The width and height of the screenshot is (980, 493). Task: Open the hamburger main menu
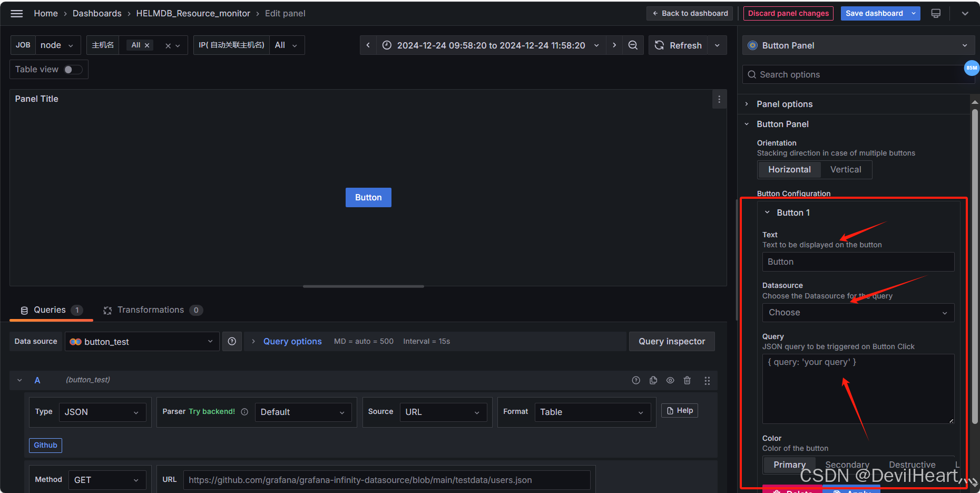point(17,14)
